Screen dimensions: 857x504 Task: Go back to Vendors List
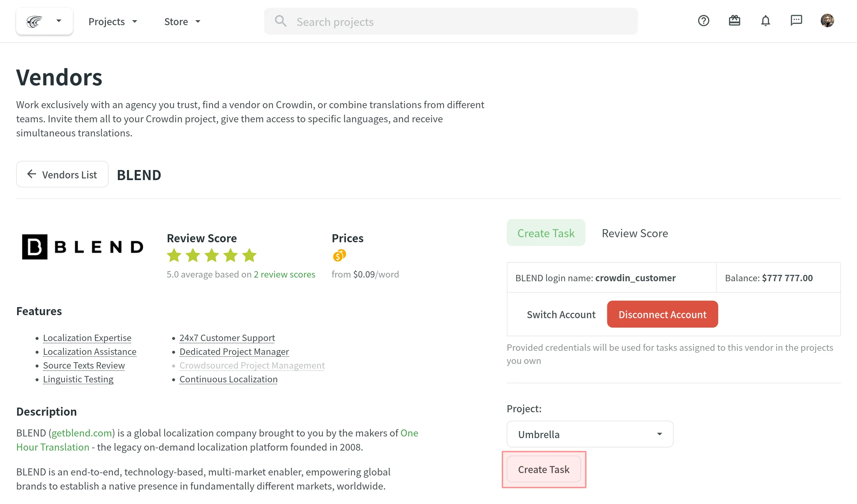[62, 174]
